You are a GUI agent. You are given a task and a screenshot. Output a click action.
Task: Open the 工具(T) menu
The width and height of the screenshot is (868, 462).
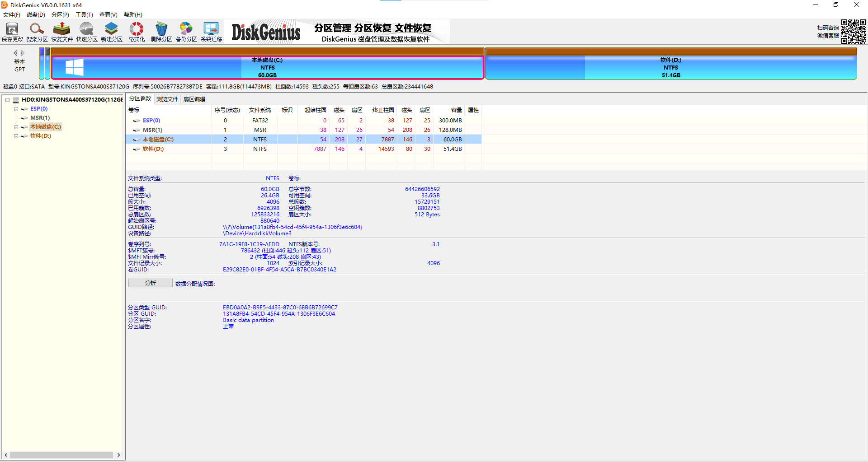[84, 15]
